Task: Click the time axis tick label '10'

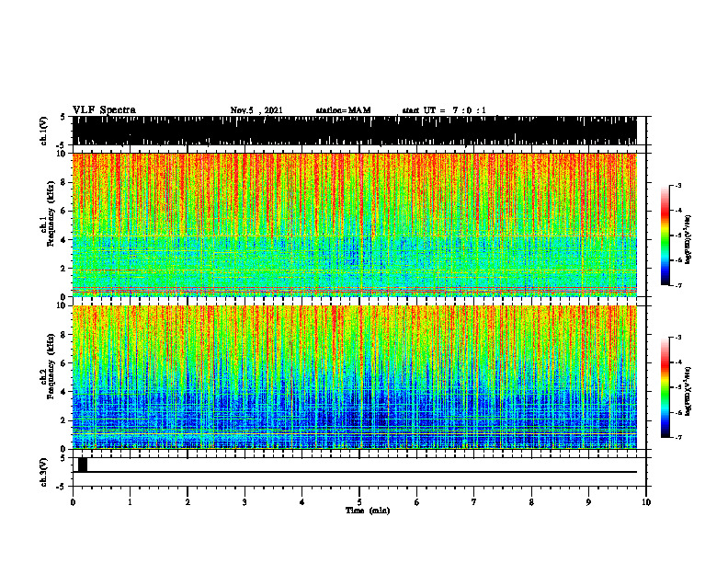Action: pos(646,502)
